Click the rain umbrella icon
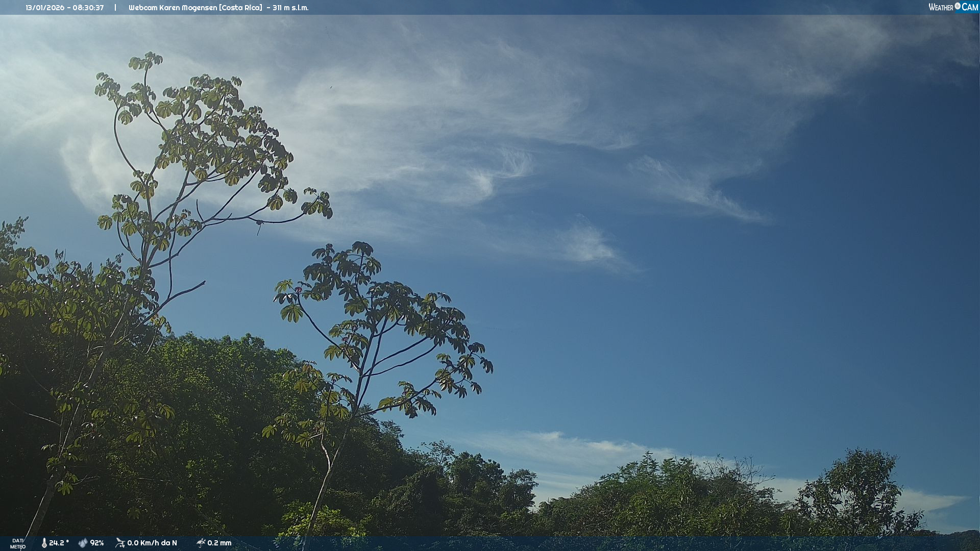Screen dimensions: 980x551 pos(201,543)
